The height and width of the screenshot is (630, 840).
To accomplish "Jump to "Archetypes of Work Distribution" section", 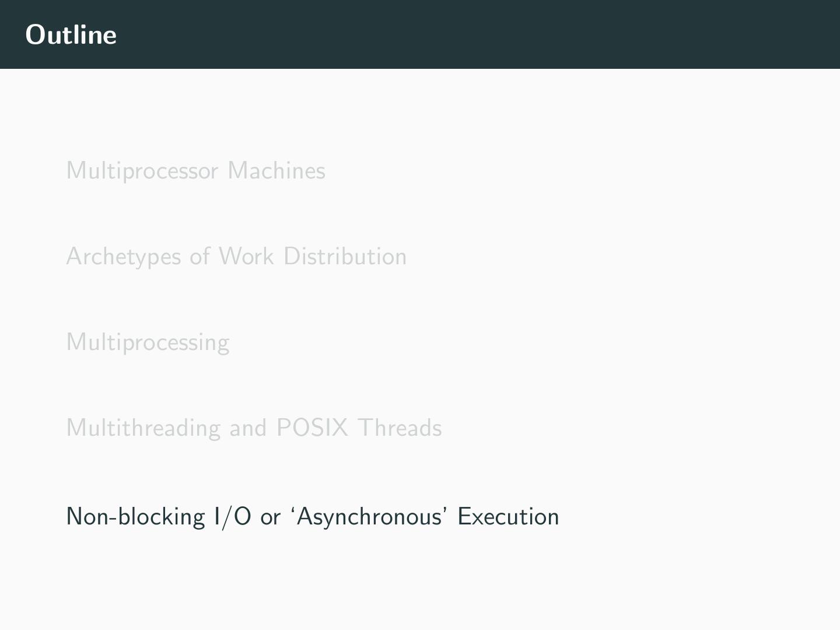I will [x=236, y=257].
